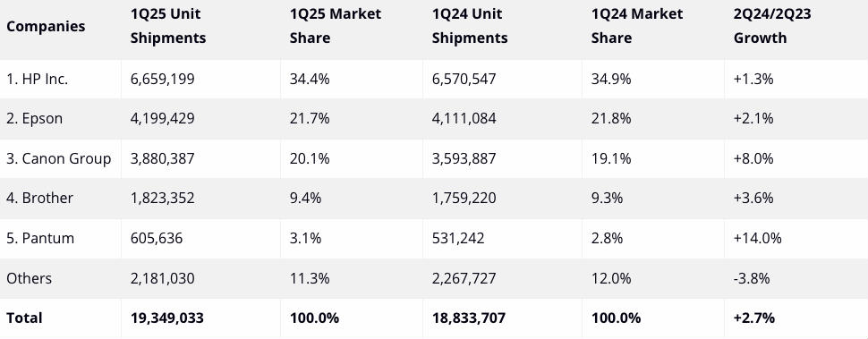Image resolution: width=868 pixels, height=339 pixels.
Task: Click the Others row label
Action: pyautogui.click(x=30, y=278)
